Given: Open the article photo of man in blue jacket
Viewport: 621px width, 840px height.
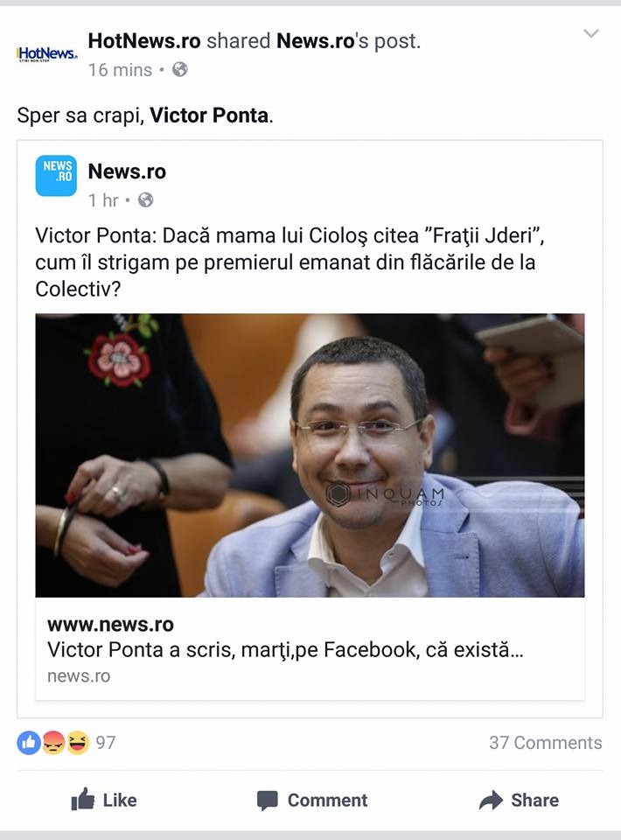Looking at the screenshot, I should [x=310, y=455].
